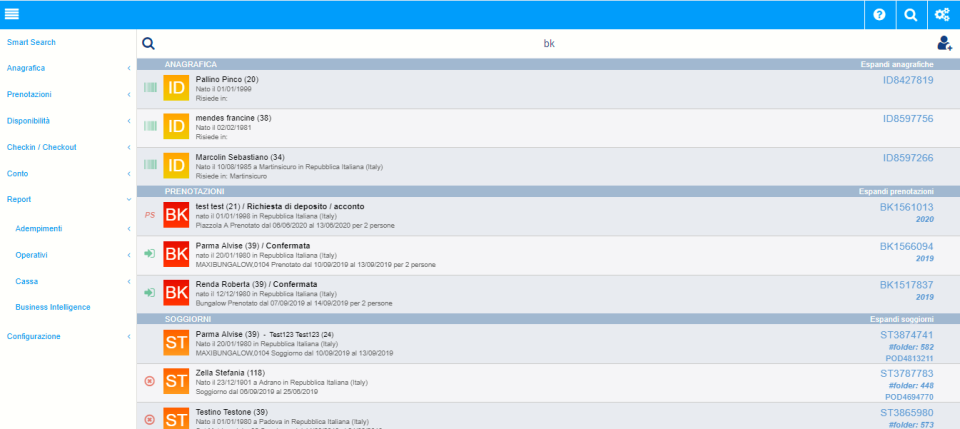Viewport: 960px width, 429px height.
Task: Click the check-in arrow icon for Parma Alvise booking
Action: click(149, 253)
